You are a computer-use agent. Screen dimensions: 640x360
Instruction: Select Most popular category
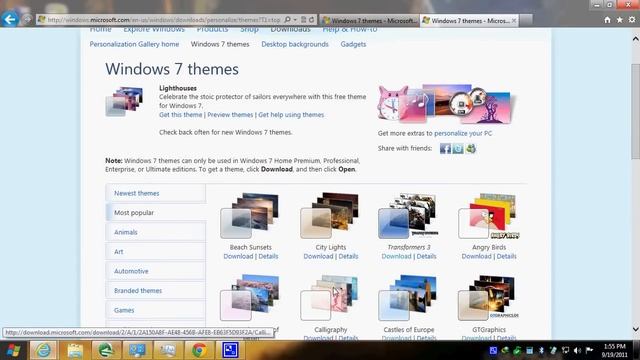click(x=156, y=213)
